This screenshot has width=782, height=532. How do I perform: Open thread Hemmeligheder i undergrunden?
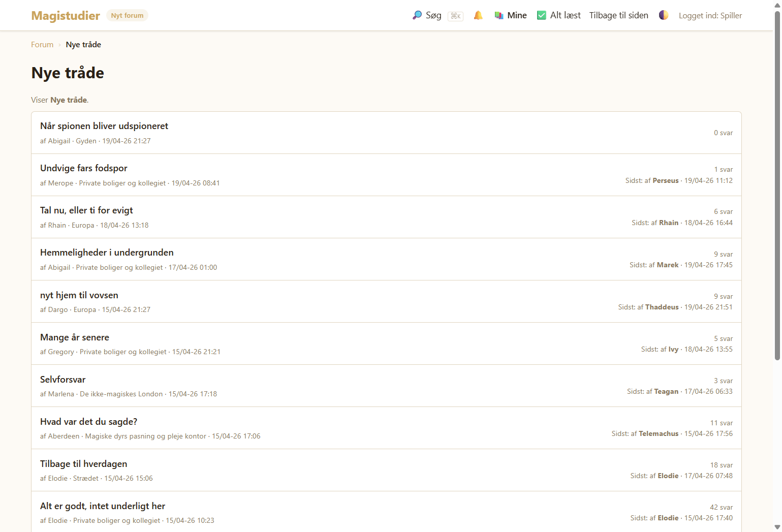tap(107, 253)
